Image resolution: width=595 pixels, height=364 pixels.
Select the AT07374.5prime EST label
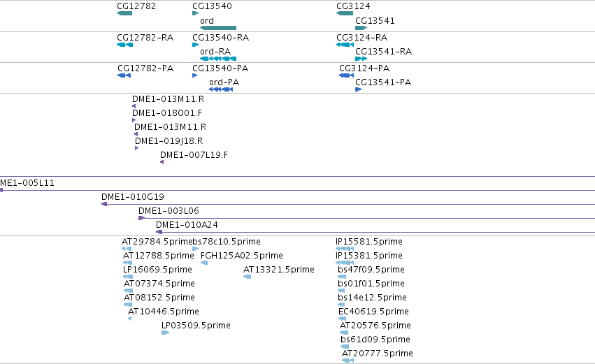click(x=159, y=284)
